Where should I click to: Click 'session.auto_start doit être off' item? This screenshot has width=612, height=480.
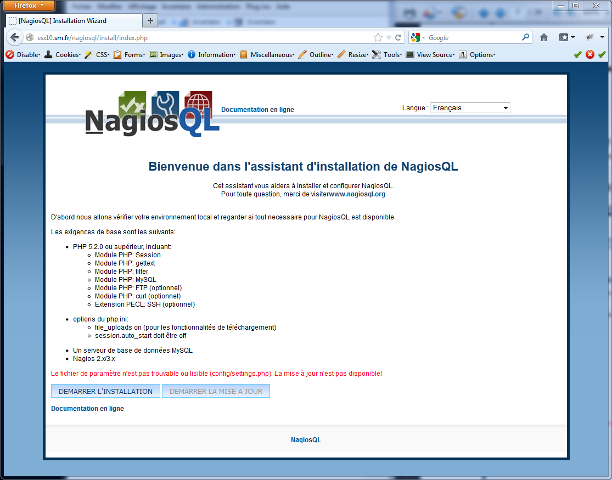[141, 336]
